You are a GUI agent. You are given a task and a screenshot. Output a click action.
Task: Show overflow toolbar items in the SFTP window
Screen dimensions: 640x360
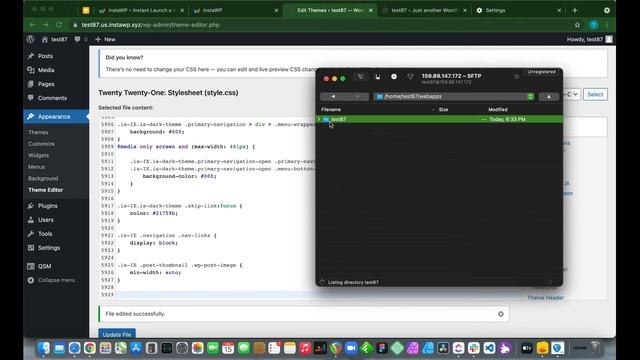click(x=516, y=77)
